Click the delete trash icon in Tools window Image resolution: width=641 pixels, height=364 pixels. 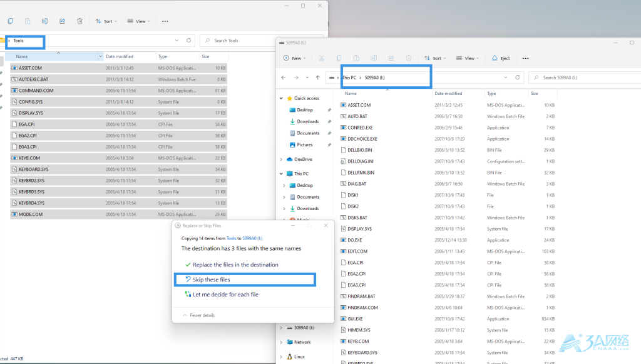(79, 21)
